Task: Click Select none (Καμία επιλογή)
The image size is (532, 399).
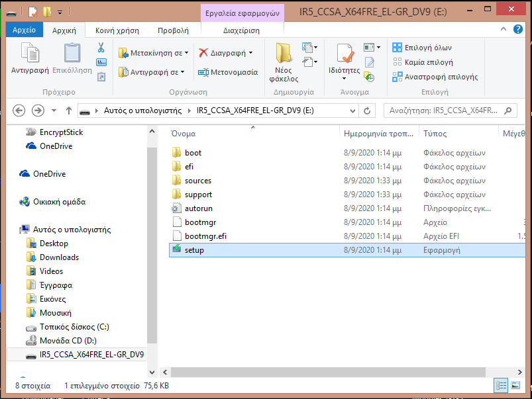Action: pos(423,62)
